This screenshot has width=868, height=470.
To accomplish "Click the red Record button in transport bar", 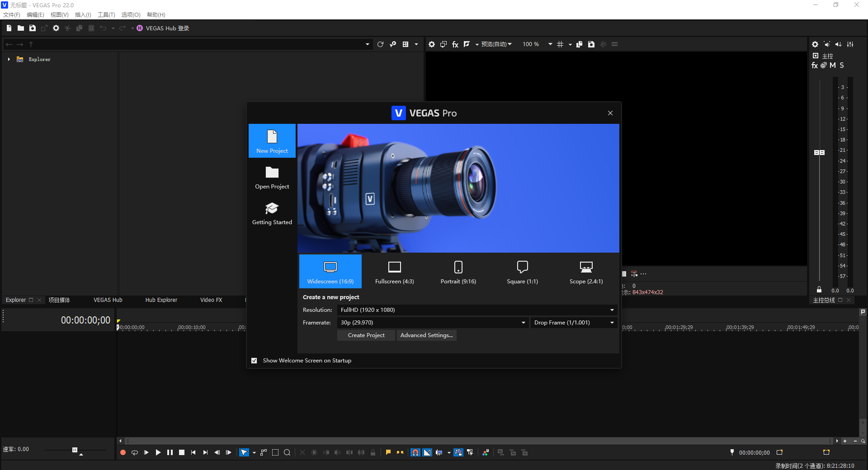I will point(123,452).
